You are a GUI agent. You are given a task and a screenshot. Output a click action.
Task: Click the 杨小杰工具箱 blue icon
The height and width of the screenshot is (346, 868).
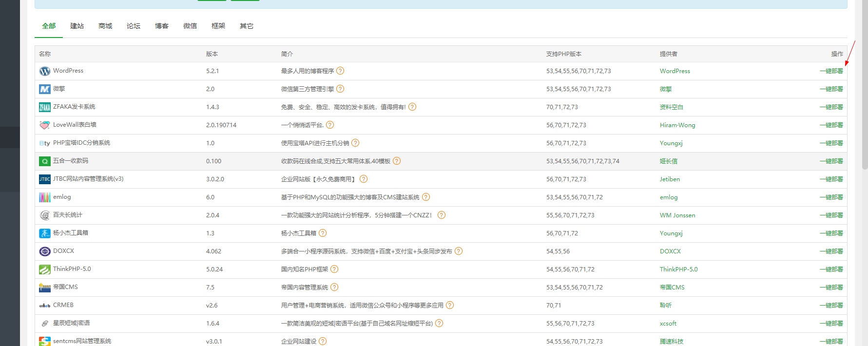(x=45, y=233)
